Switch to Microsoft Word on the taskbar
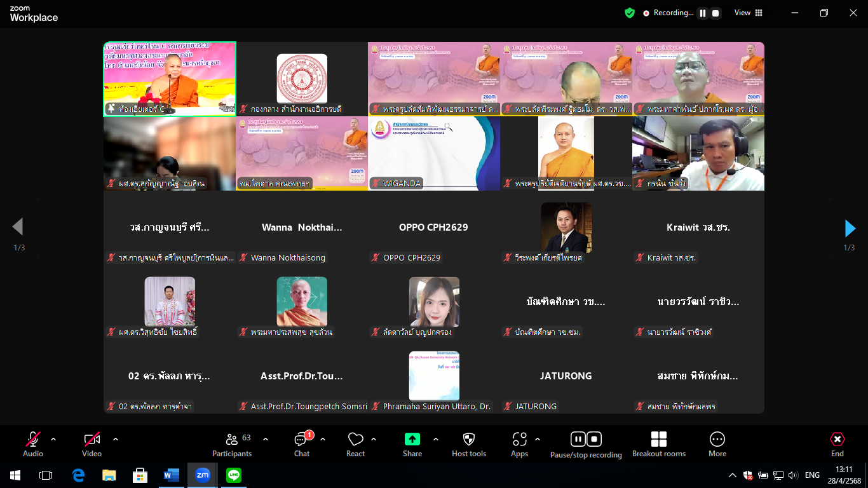The image size is (868, 488). pyautogui.click(x=172, y=475)
